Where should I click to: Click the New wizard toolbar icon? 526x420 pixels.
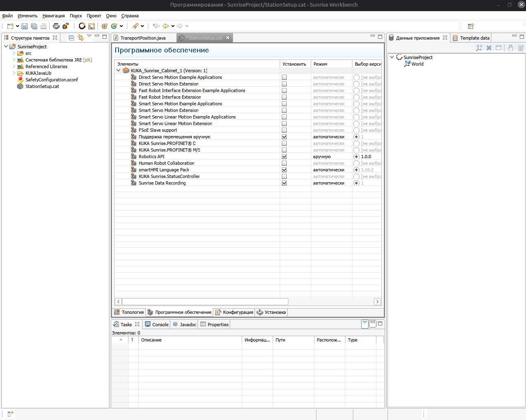point(10,26)
